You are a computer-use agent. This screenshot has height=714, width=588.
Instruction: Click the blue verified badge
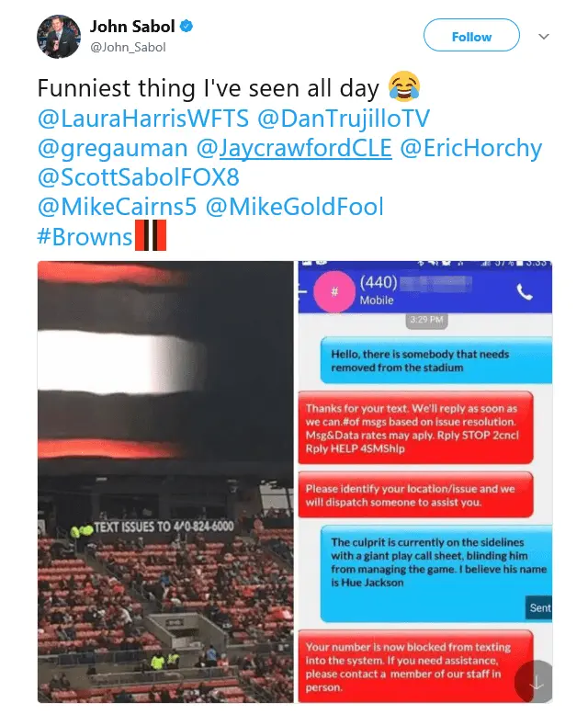[x=187, y=27]
